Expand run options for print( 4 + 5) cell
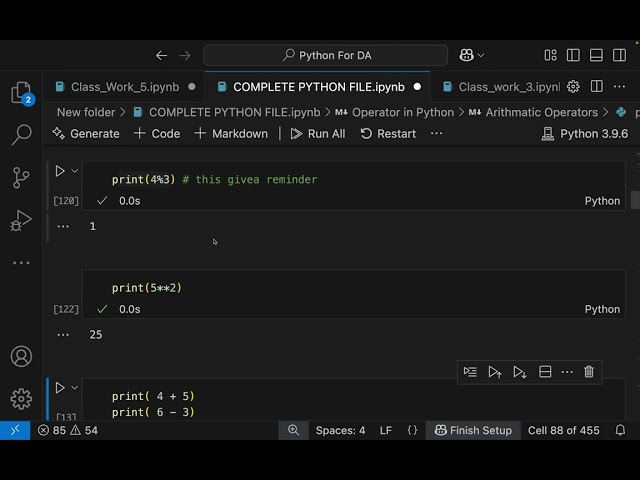Screen dimensions: 640x480 75,388
